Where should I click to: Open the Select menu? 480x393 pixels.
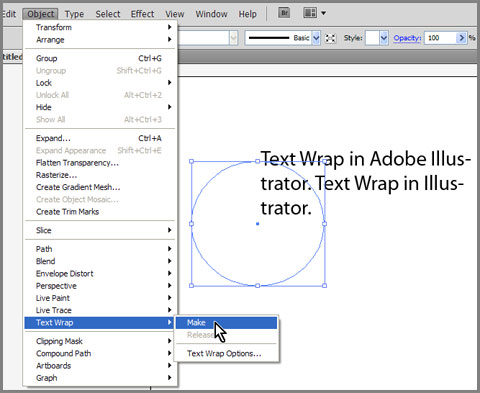(108, 14)
